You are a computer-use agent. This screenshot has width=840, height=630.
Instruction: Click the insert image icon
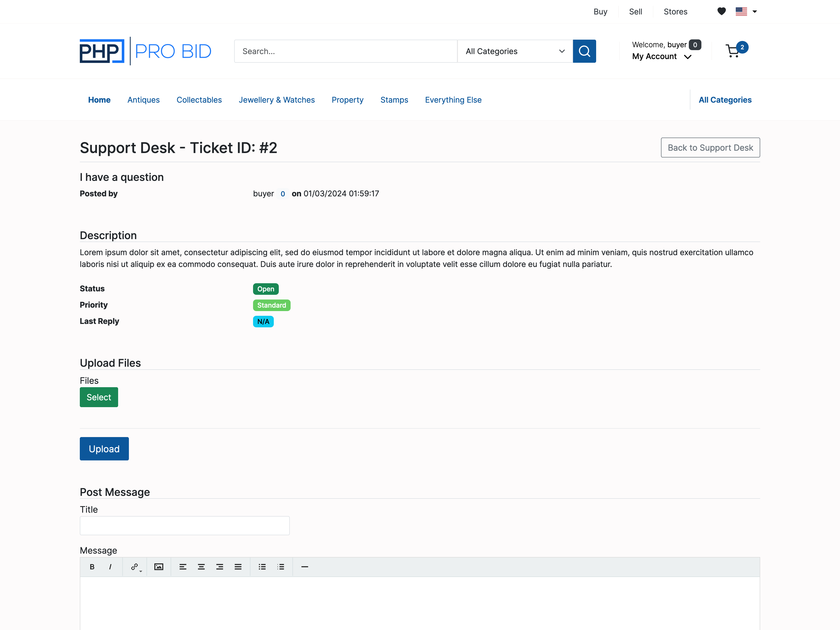pyautogui.click(x=159, y=566)
